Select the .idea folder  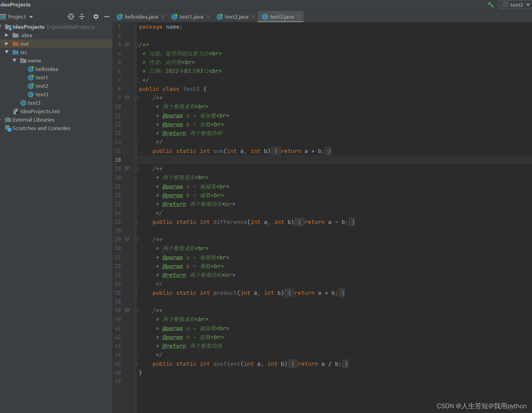(22, 35)
